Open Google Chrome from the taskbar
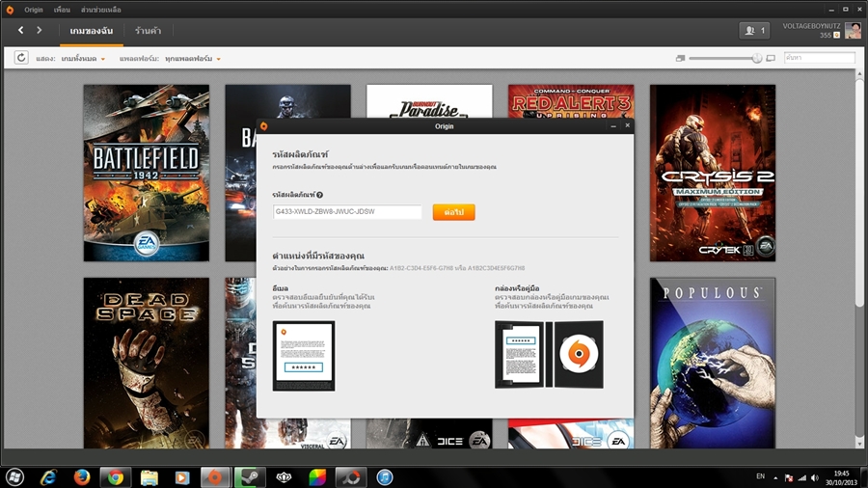The height and width of the screenshot is (488, 868). 116,477
